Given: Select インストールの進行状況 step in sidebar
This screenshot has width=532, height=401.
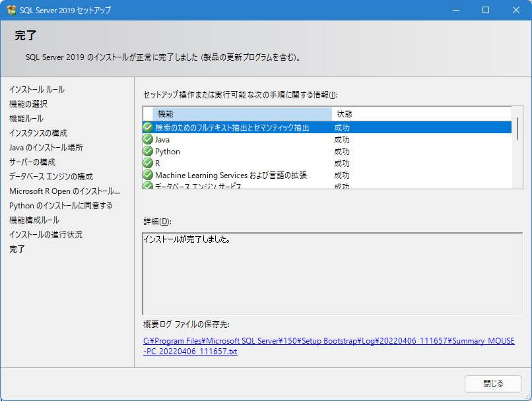Looking at the screenshot, I should [x=46, y=234].
